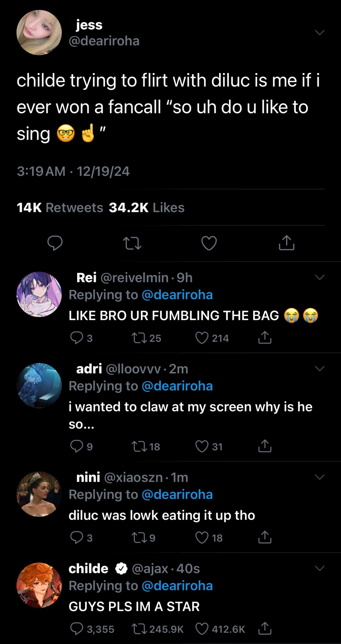This screenshot has height=644, width=341.
Task: Expand the menu chevron on adri's reply
Action: (320, 369)
